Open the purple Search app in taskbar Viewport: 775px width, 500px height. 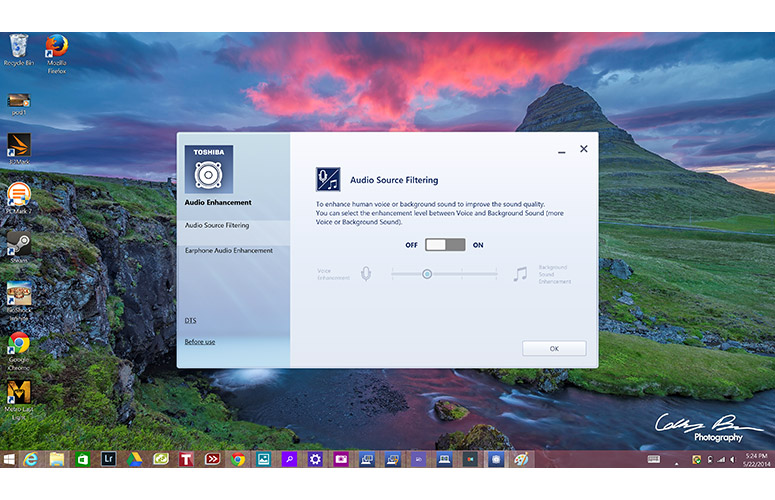[x=289, y=459]
